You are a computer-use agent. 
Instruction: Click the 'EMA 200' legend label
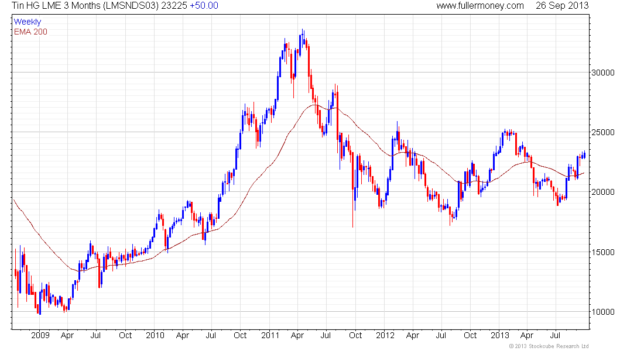coord(31,32)
